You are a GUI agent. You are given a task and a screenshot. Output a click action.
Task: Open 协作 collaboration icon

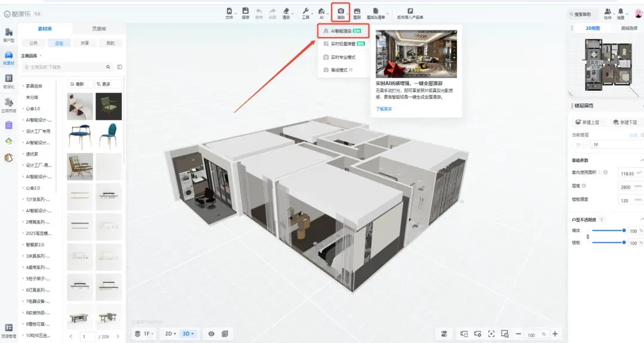608,11
